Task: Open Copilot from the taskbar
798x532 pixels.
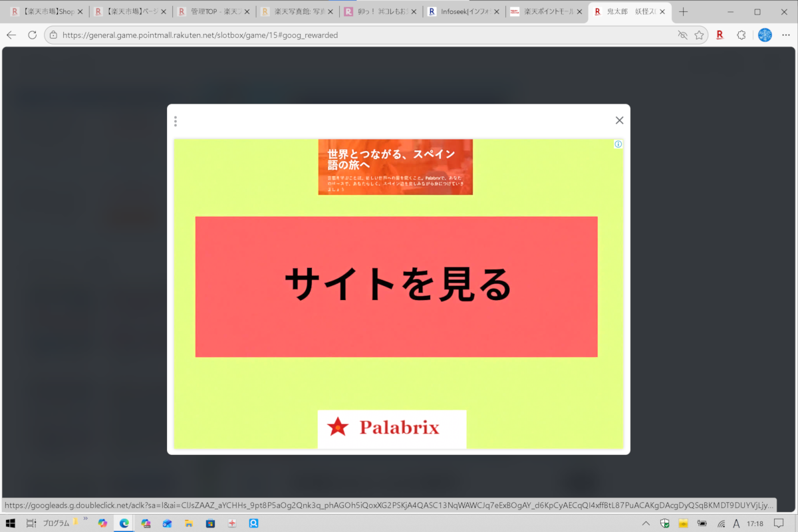Action: pos(102,523)
